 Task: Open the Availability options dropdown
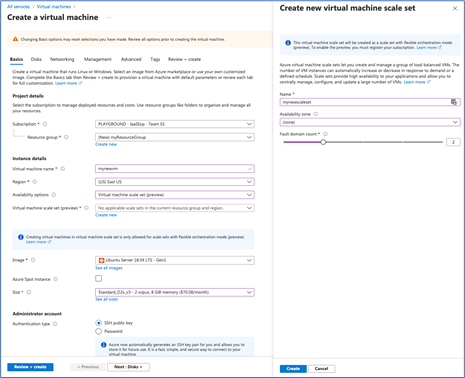point(175,195)
